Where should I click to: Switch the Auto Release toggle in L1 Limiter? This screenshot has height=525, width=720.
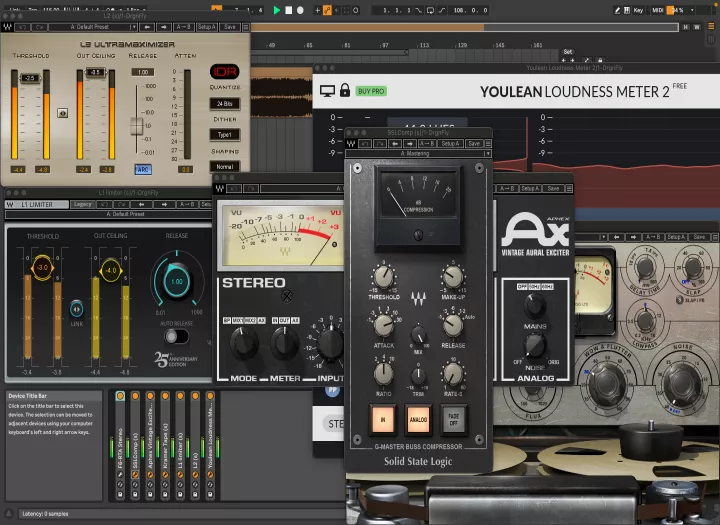(177, 337)
